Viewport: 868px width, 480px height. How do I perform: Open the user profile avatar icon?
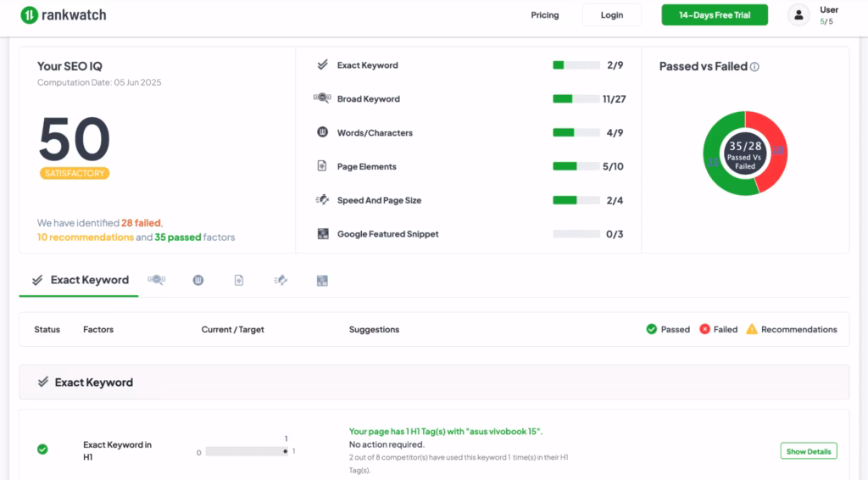[798, 14]
